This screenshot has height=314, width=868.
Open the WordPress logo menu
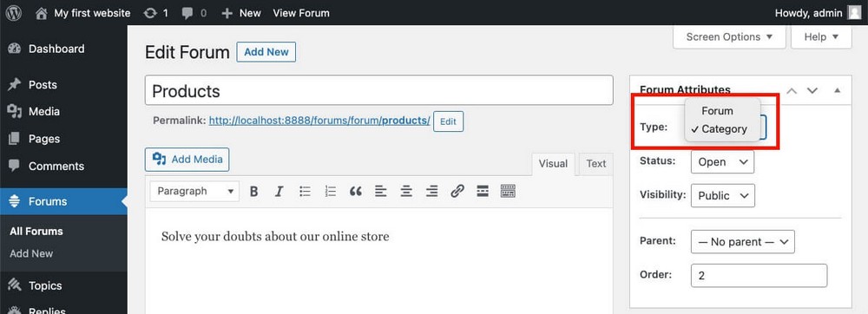13,13
